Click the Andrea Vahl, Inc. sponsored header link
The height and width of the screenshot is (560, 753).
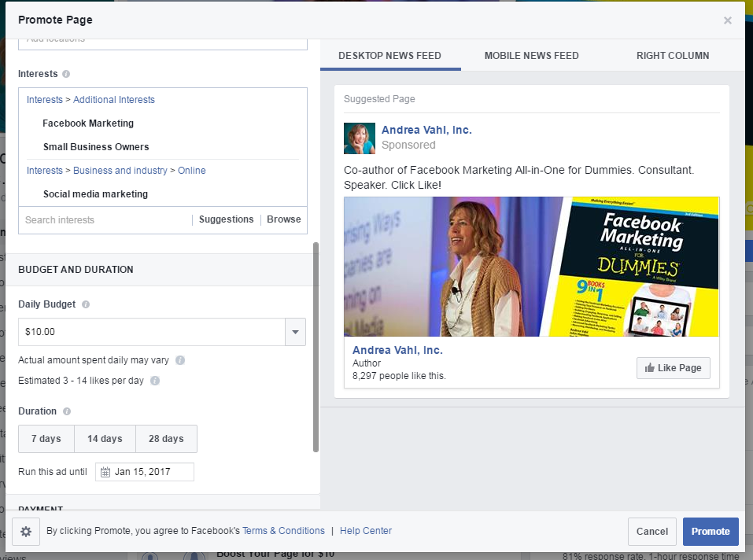[426, 130]
